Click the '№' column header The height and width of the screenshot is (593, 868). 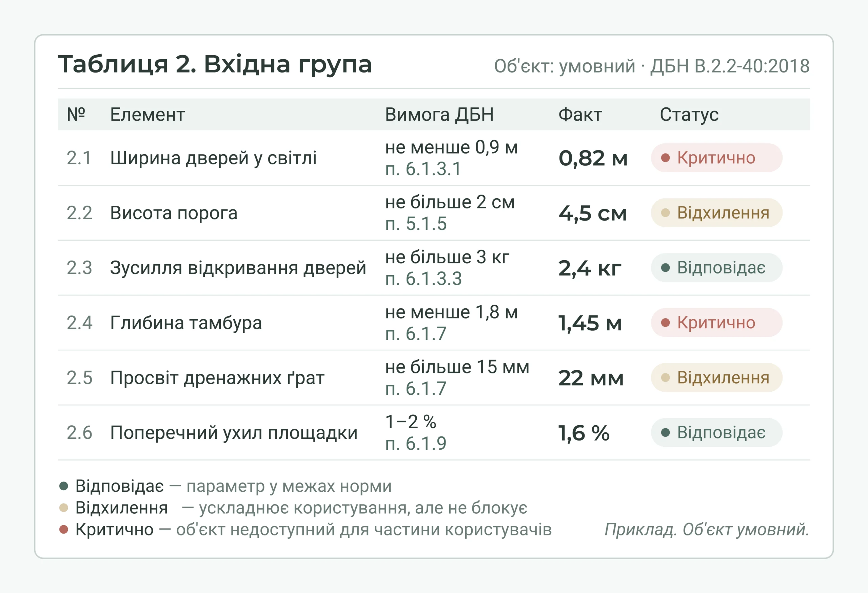[76, 114]
